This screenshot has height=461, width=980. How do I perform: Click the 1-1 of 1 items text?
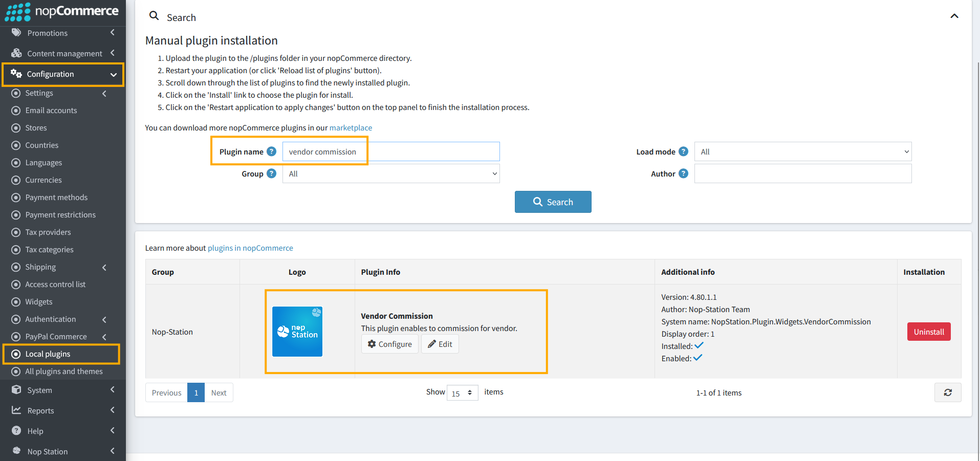pyautogui.click(x=718, y=393)
